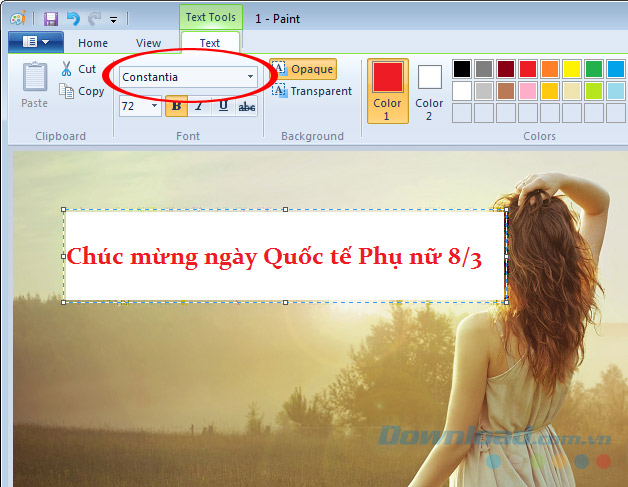Toggle Bold formatting
Image resolution: width=628 pixels, height=487 pixels.
(x=176, y=106)
